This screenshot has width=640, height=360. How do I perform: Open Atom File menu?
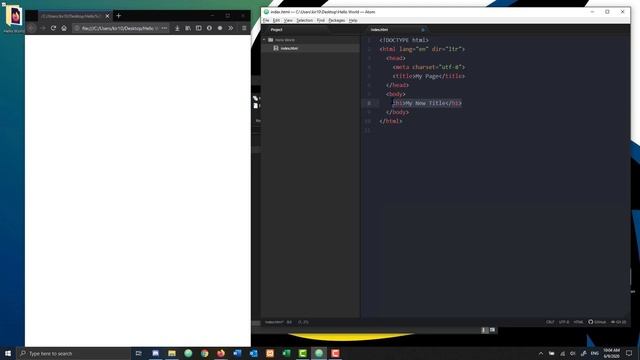coord(266,20)
